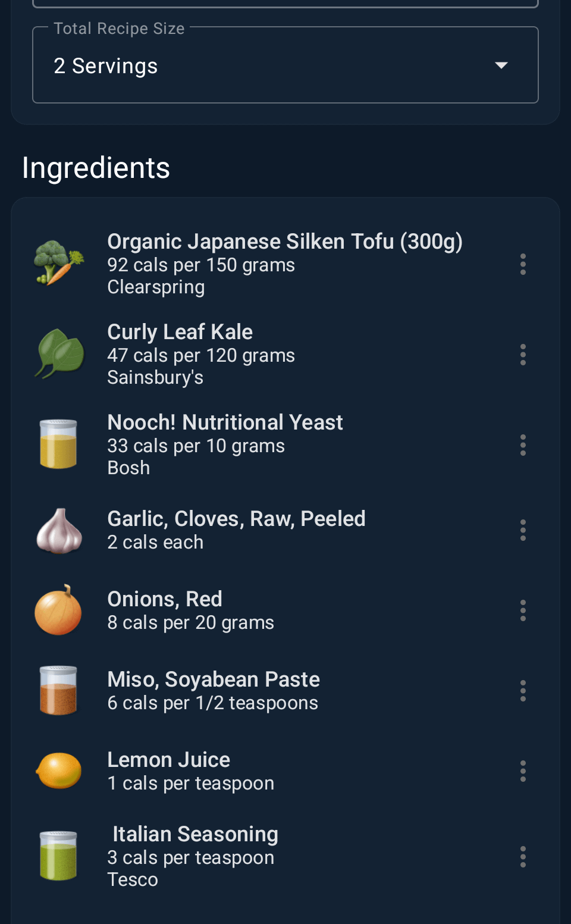The image size is (571, 924).
Task: Open options menu for Organic Japanese Silken Tofu
Action: click(x=523, y=264)
